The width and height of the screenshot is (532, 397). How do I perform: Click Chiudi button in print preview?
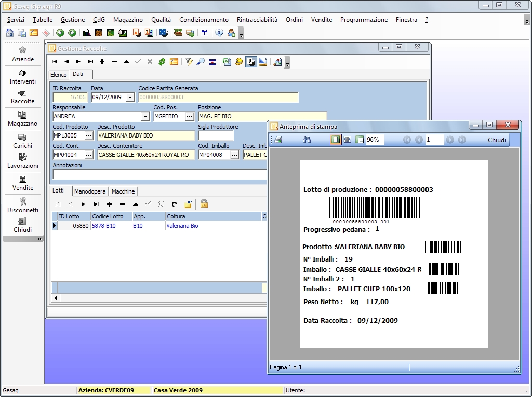(x=497, y=140)
